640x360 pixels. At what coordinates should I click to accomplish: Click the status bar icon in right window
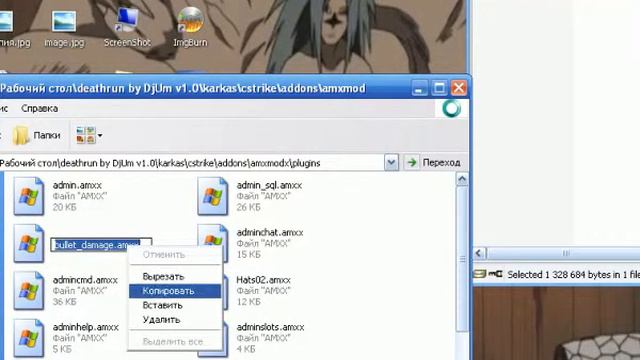(487, 274)
